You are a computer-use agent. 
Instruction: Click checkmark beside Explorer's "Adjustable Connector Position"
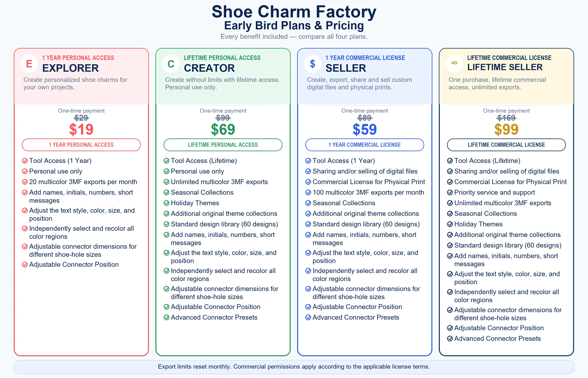[25, 265]
